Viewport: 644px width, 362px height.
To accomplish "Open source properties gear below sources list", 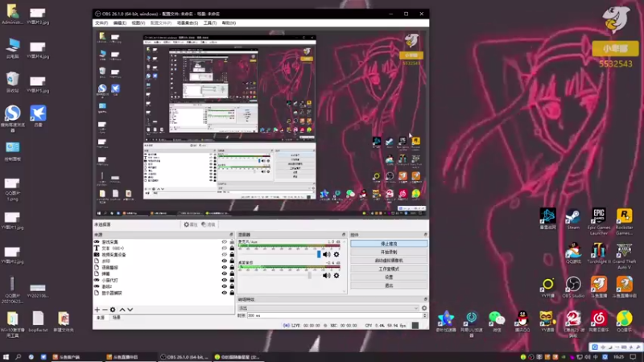I will (x=113, y=310).
